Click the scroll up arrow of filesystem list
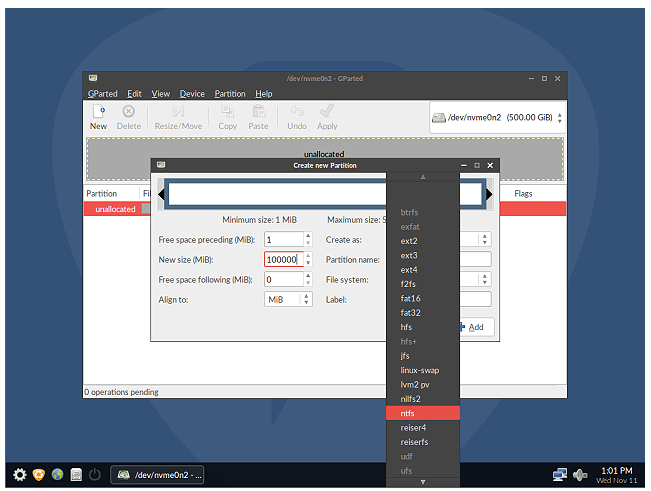This screenshot has height=491, width=651. 423,177
